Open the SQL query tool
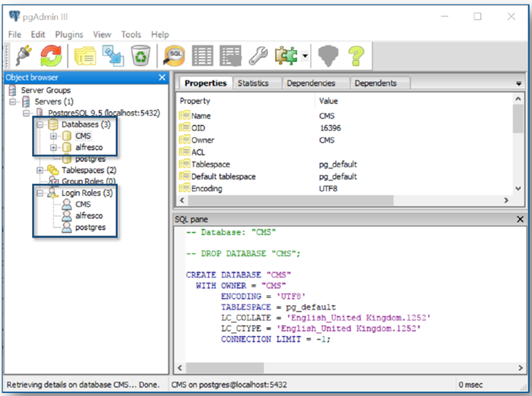Viewport: 532px width, 396px height. tap(174, 56)
